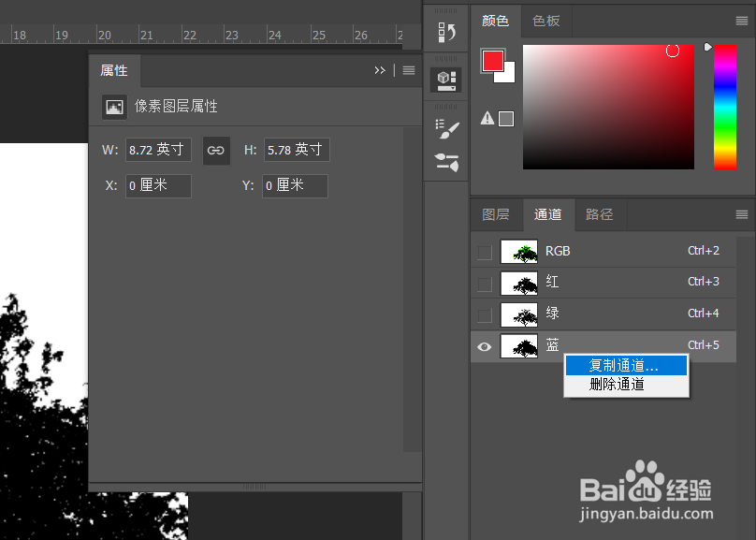
Task: Select the RGB channel thumbnail
Action: click(x=518, y=252)
